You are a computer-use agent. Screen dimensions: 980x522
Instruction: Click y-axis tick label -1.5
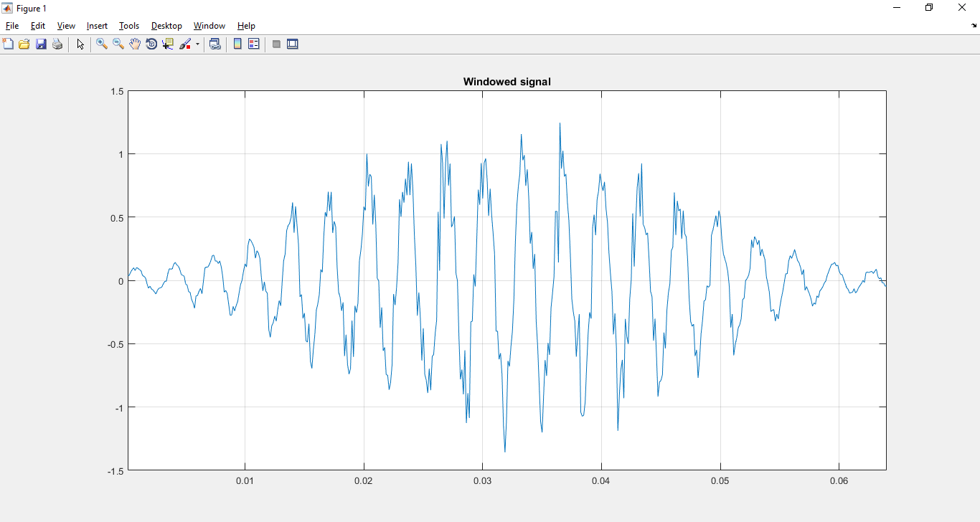click(x=116, y=470)
